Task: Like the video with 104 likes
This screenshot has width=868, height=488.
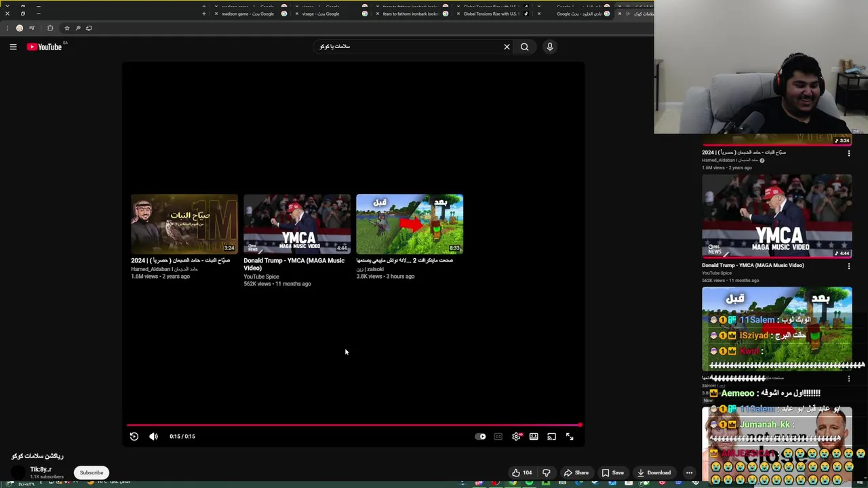Action: coord(521,472)
